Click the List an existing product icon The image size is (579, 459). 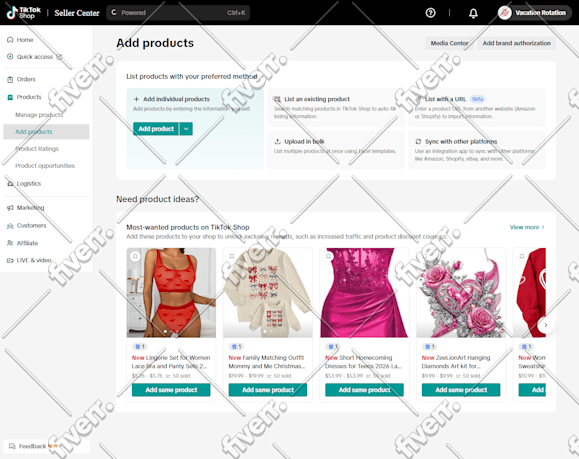coord(278,99)
